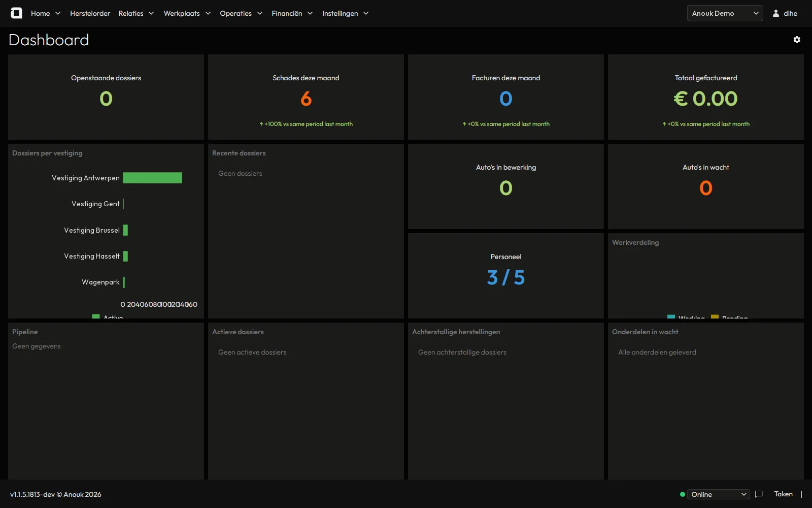Click the Schades deze maand value 6

tap(306, 99)
